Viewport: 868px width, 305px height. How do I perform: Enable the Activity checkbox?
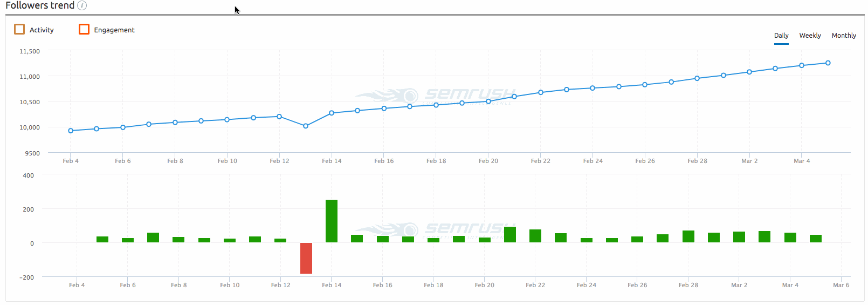tap(19, 29)
